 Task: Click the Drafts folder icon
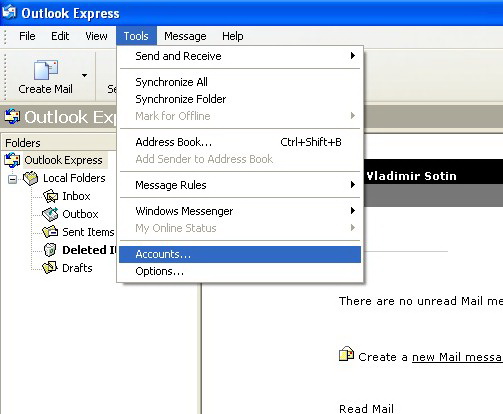click(x=50, y=268)
